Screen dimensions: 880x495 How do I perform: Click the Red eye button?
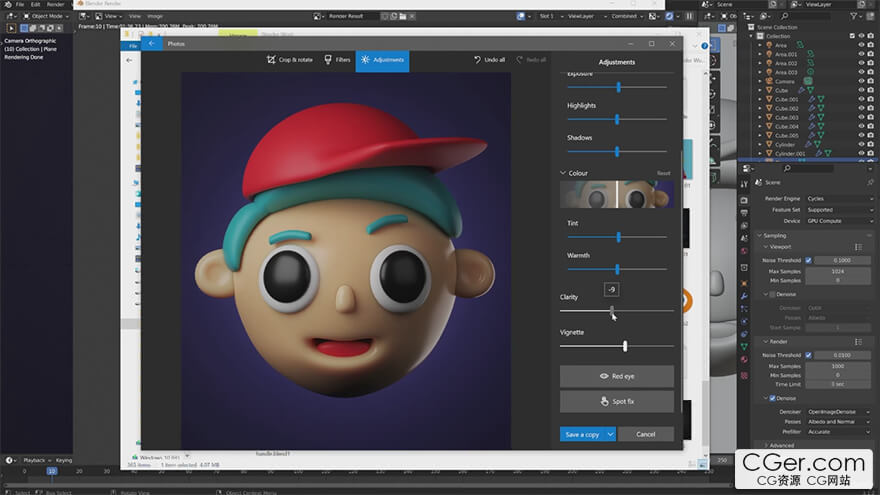(x=616, y=376)
